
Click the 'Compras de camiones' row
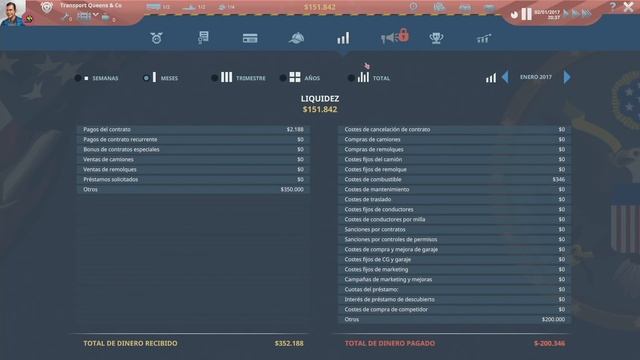pos(454,140)
